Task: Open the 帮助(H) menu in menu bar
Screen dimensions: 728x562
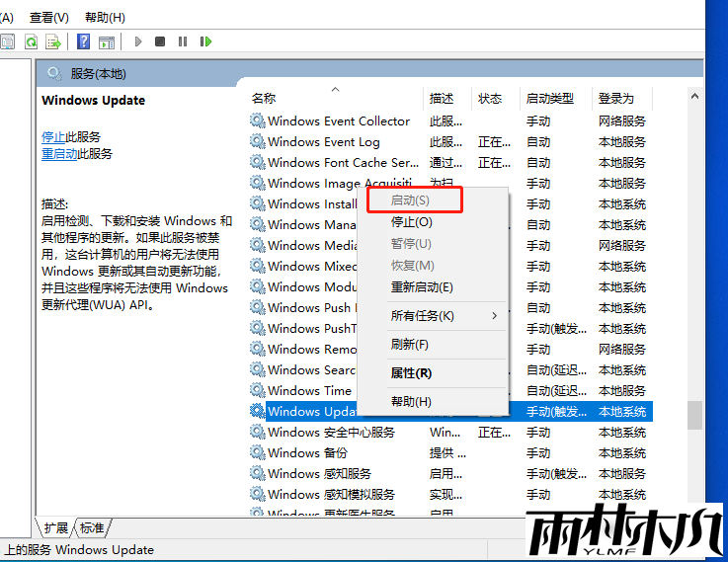Action: [105, 18]
